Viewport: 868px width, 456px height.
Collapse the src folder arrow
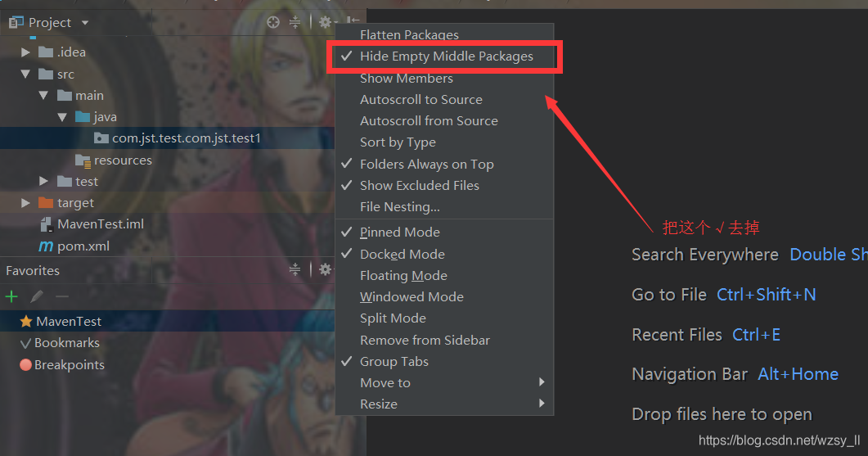pyautogui.click(x=25, y=74)
